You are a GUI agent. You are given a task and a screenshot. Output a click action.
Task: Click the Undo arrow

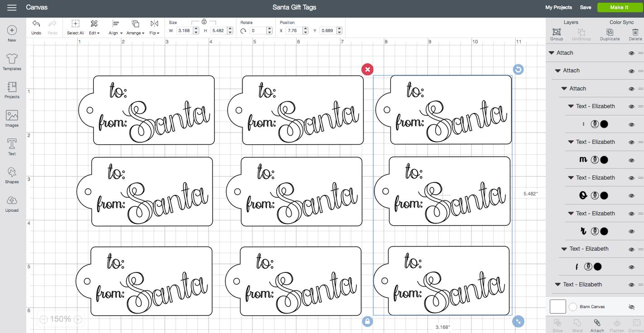pos(36,24)
